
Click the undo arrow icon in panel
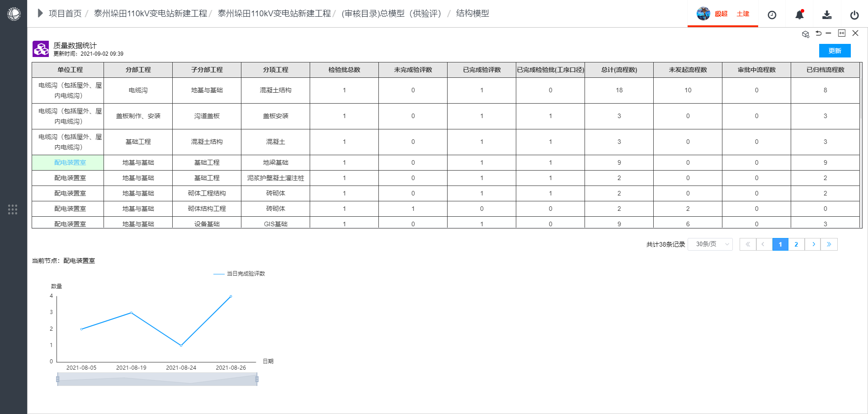click(x=818, y=33)
